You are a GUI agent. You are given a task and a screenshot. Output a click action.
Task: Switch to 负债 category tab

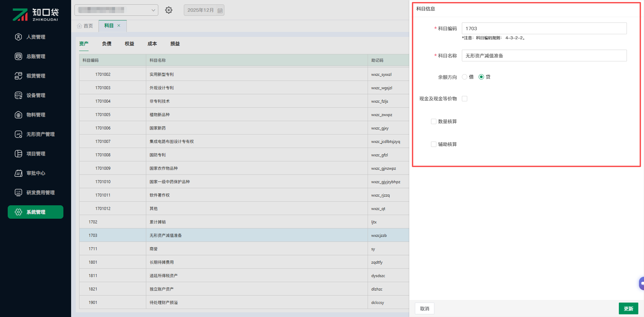coord(107,44)
